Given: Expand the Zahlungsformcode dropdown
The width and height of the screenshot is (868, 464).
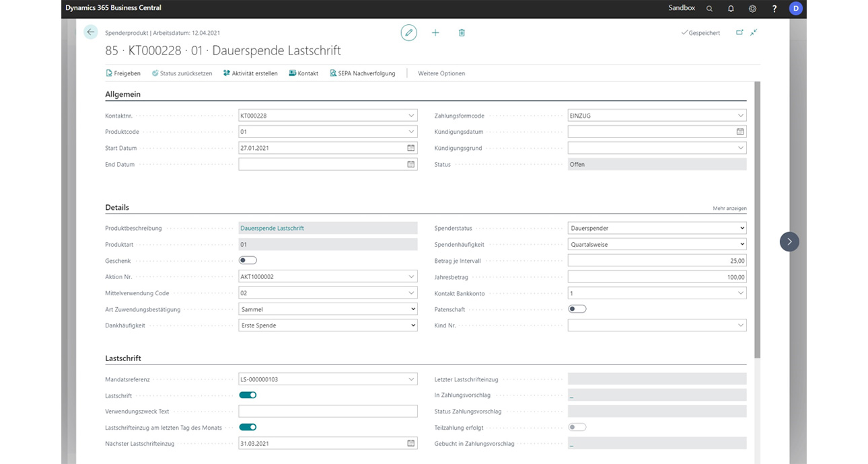Looking at the screenshot, I should (x=739, y=115).
